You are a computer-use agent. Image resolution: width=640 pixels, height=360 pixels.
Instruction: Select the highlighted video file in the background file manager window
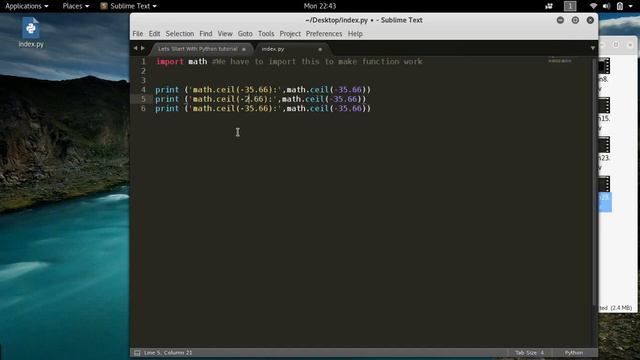click(x=604, y=194)
